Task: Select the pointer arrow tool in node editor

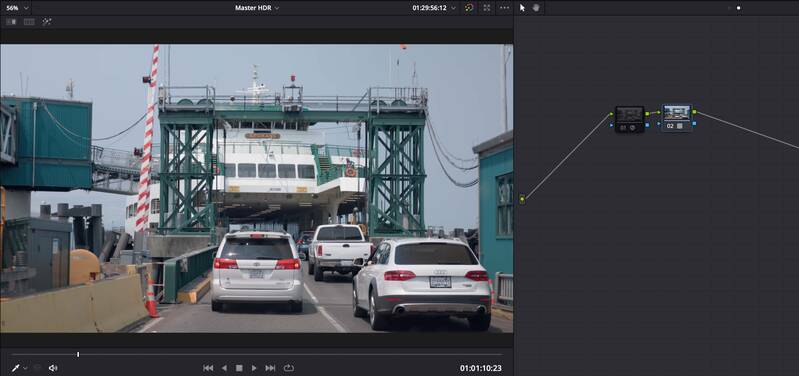Action: pos(522,8)
